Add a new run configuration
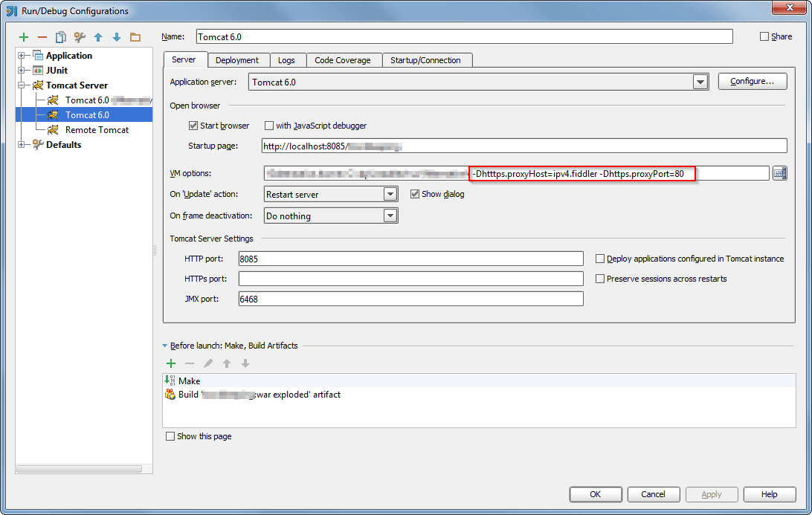 pyautogui.click(x=23, y=36)
